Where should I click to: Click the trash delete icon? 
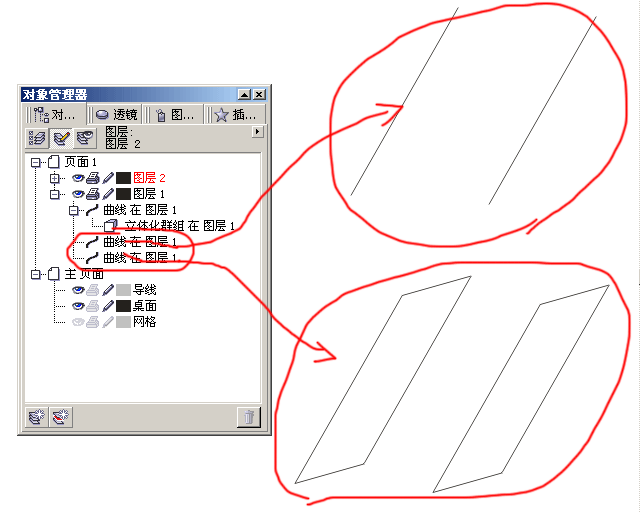(x=249, y=417)
